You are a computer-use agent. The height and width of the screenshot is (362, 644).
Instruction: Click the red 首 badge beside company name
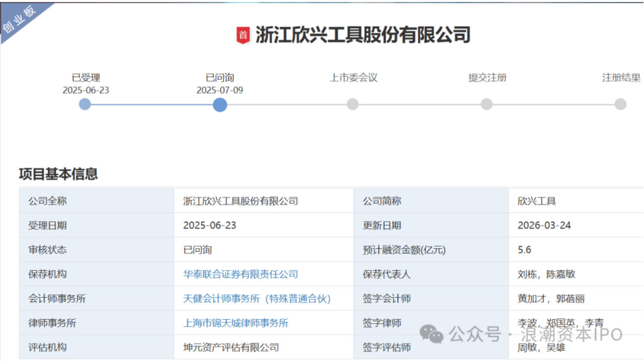(x=243, y=35)
